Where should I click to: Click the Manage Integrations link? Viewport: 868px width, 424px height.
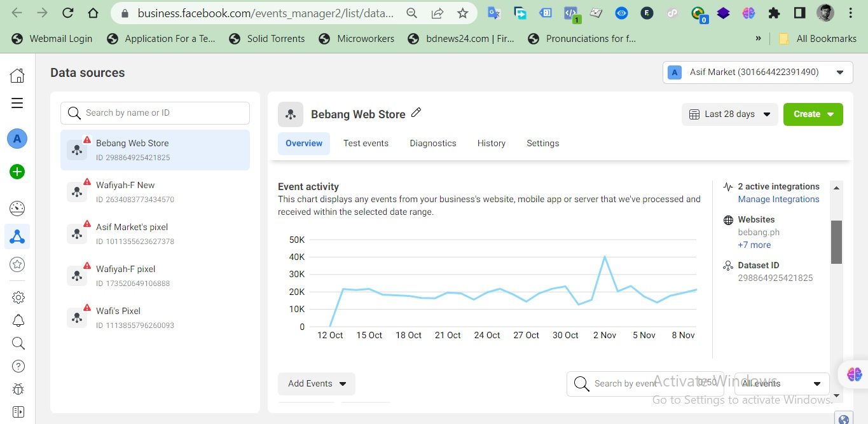[x=778, y=199]
